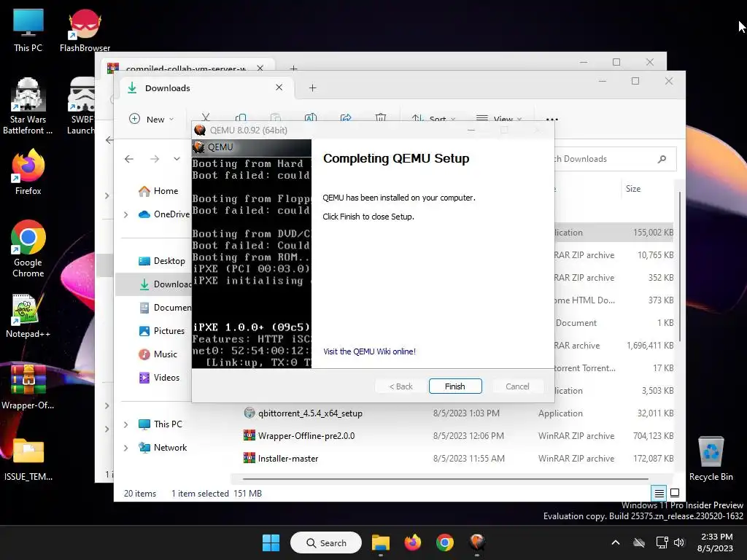This screenshot has height=560, width=747.
Task: Add a new tab in Downloads window
Action: (x=312, y=88)
